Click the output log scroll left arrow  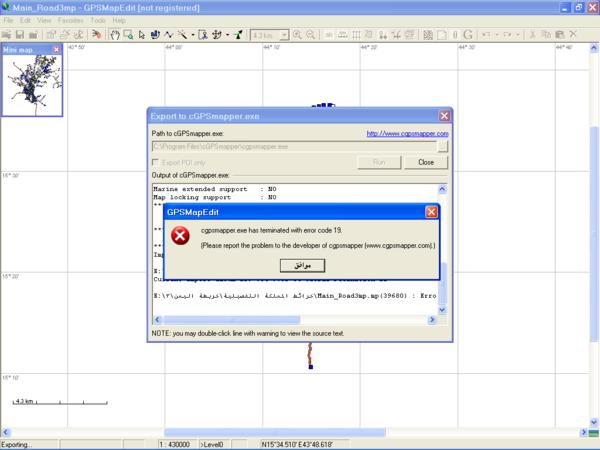(157, 320)
